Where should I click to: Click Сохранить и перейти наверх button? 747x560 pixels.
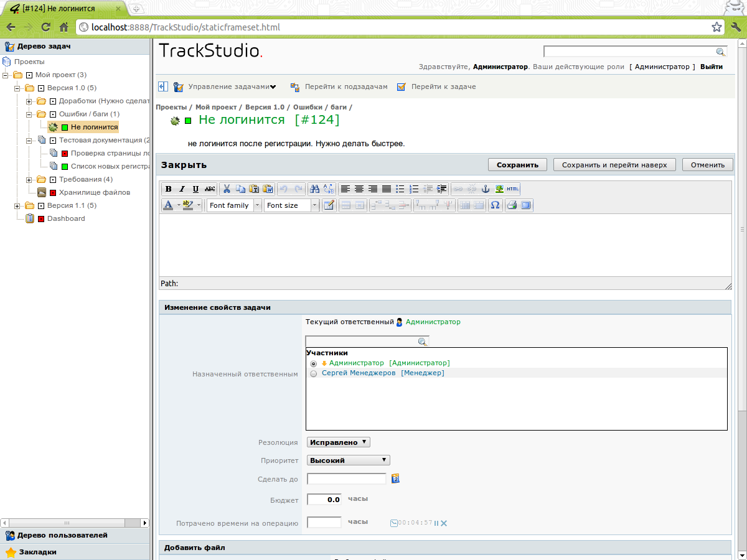(614, 165)
